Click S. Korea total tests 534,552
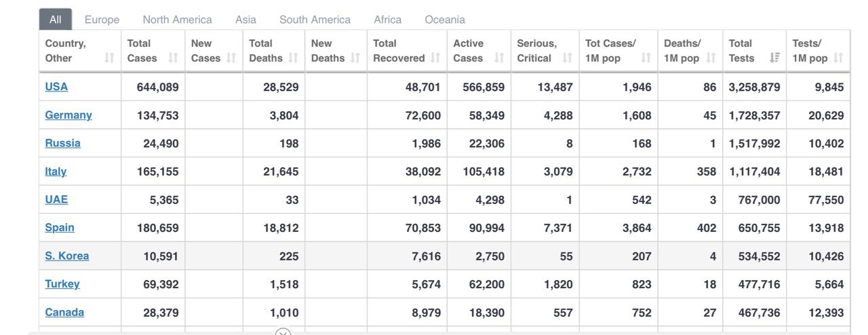Screen dimensions: 868x335 [x=759, y=256]
